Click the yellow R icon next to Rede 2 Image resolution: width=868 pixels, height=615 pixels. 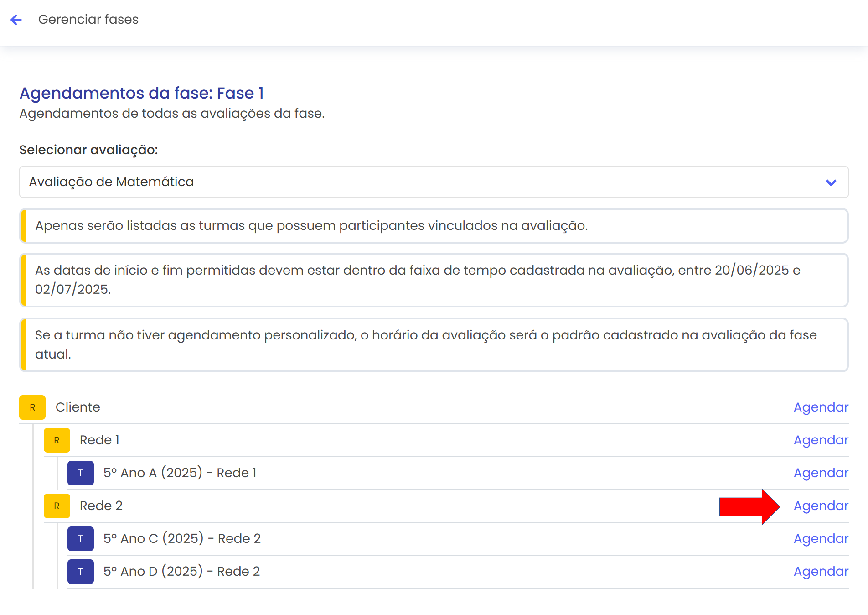click(57, 506)
